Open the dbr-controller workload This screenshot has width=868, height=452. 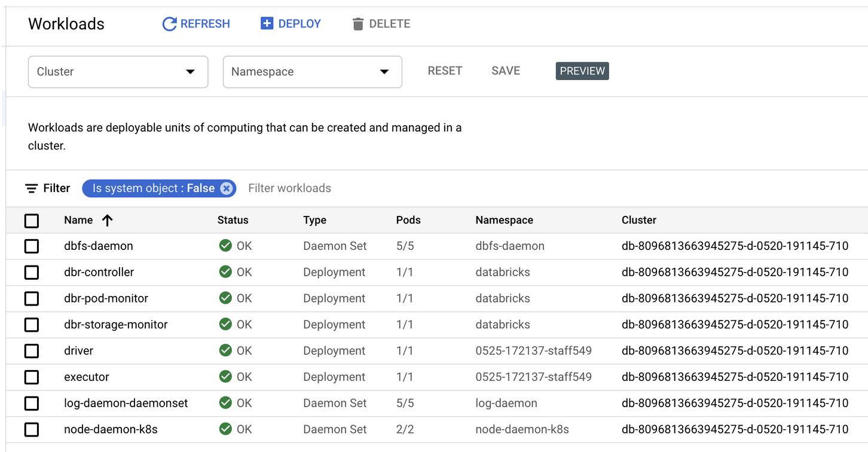[x=99, y=272]
